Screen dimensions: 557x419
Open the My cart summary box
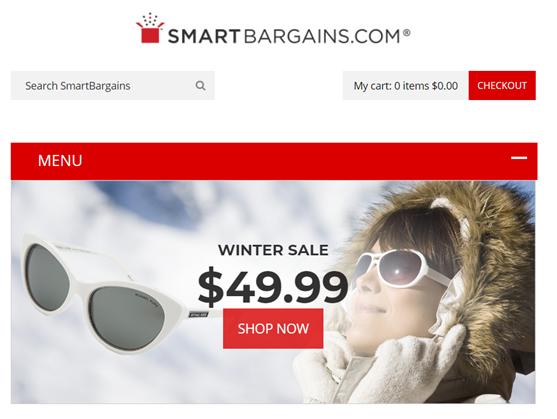coord(406,86)
